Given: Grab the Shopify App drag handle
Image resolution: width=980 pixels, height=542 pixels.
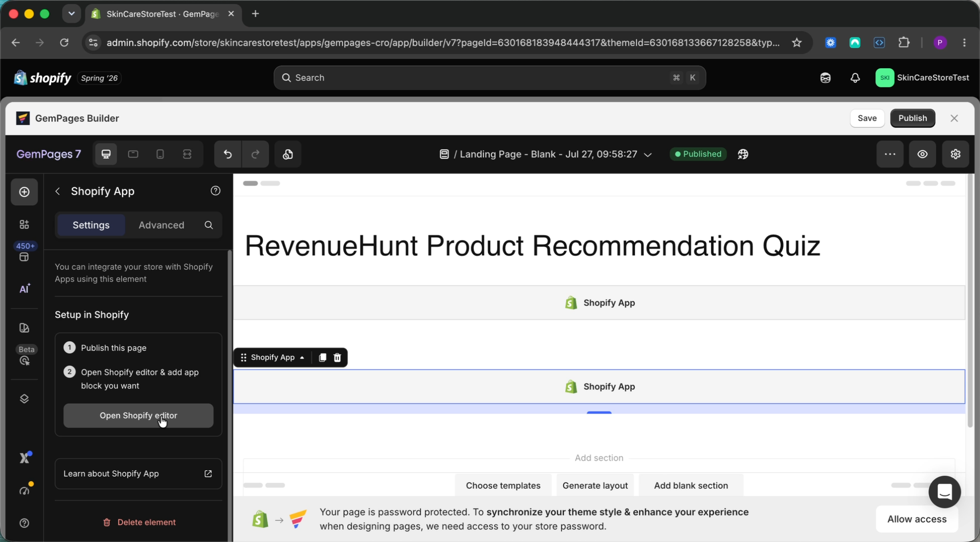Looking at the screenshot, I should click(x=243, y=357).
